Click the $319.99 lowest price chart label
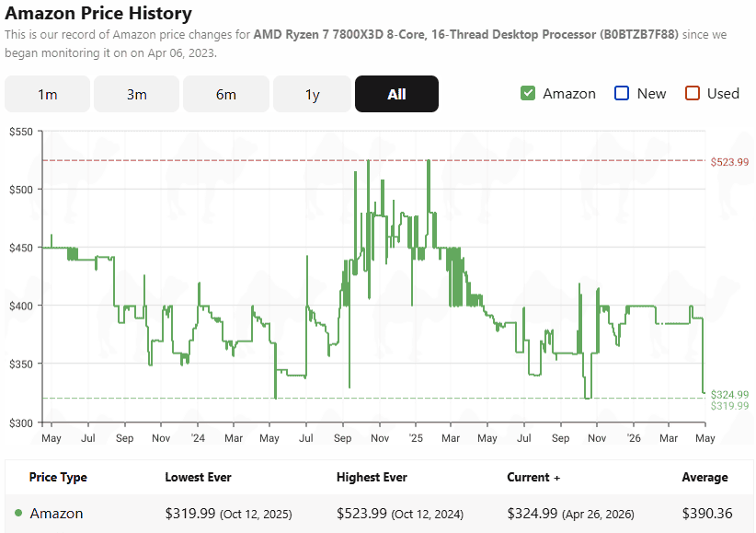756x533 pixels. pos(729,406)
